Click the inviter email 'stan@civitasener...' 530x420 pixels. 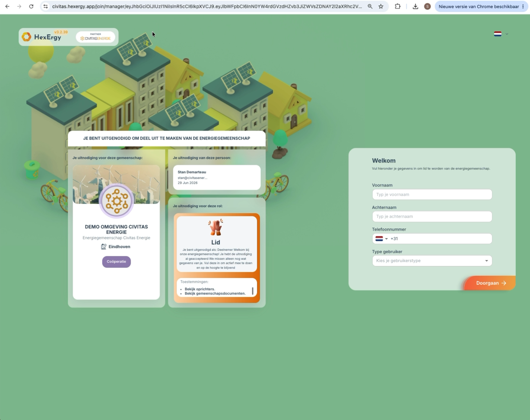pos(192,178)
